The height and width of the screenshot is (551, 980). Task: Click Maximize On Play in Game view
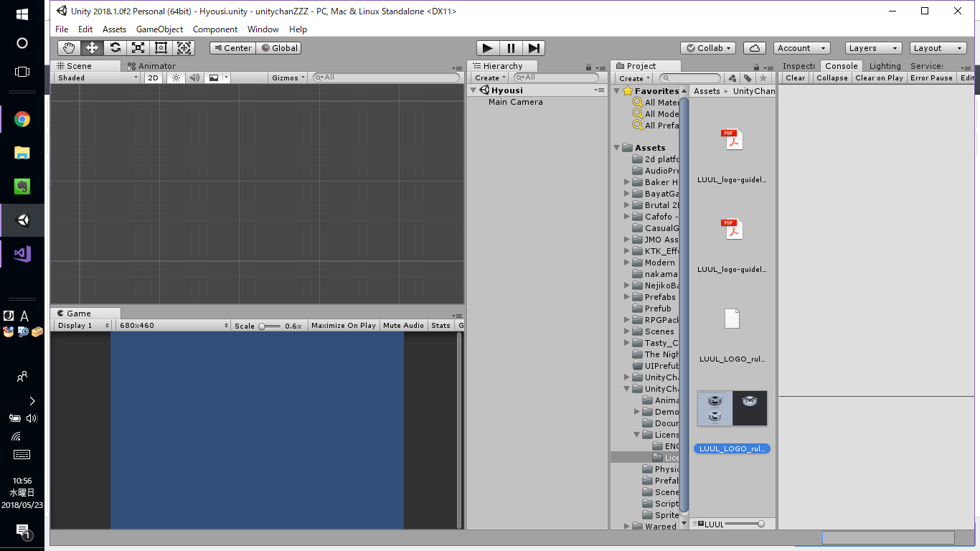point(343,325)
